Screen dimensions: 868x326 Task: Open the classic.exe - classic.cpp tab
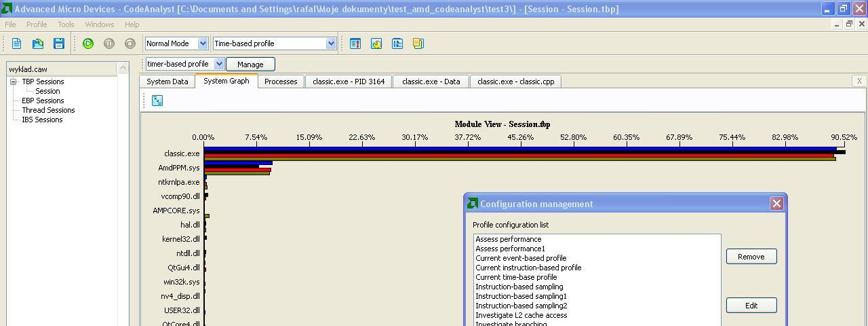click(516, 81)
